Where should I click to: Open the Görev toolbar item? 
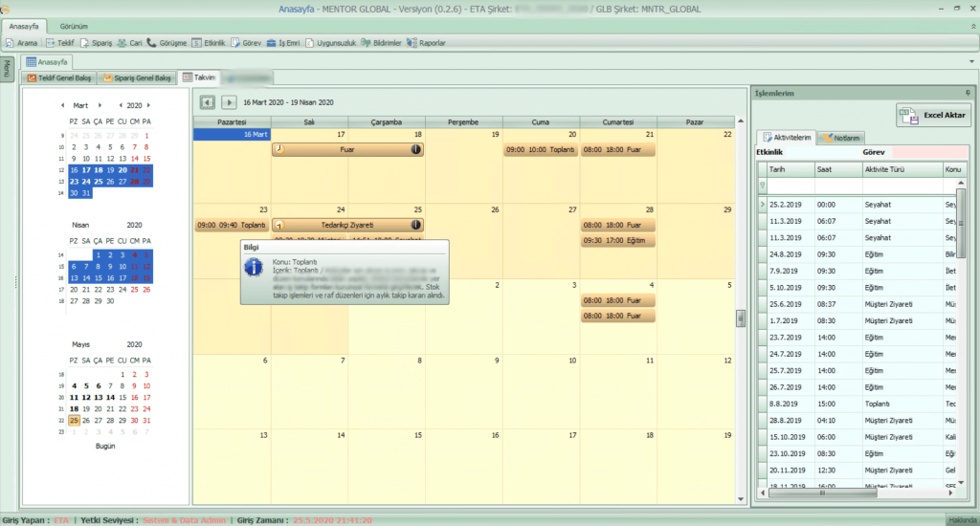pyautogui.click(x=246, y=43)
